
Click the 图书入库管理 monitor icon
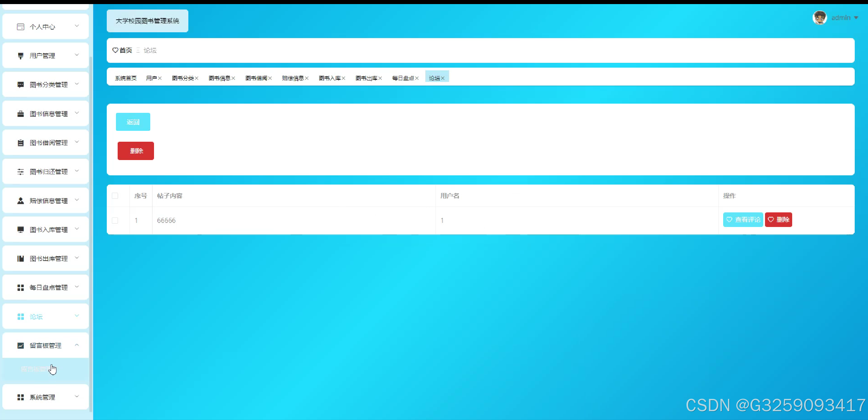click(x=20, y=230)
